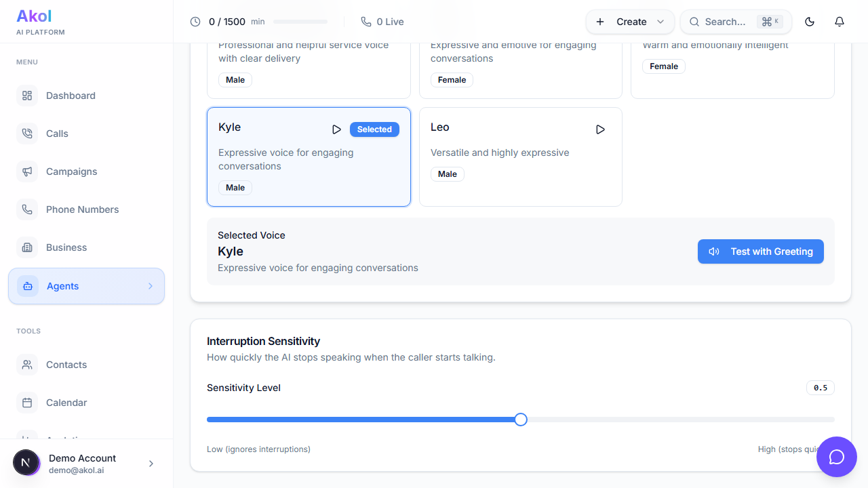Screen dimensions: 868x488
Task: Click the Dashboard sidebar icon
Action: 27,96
